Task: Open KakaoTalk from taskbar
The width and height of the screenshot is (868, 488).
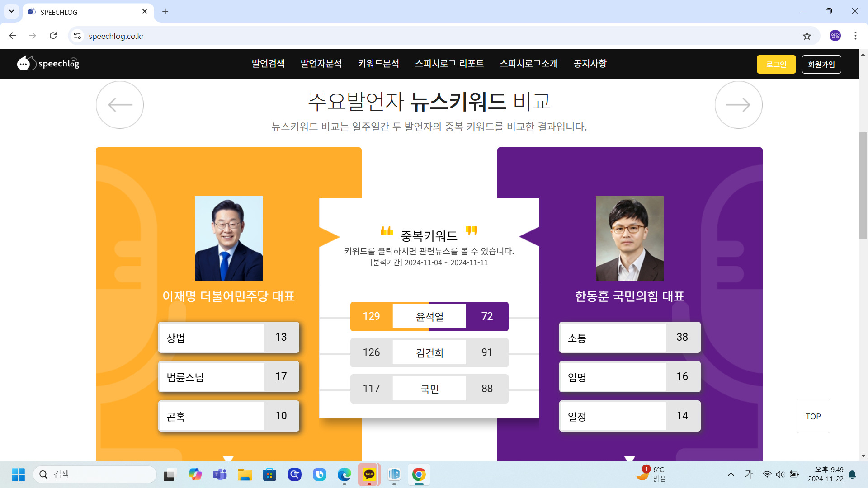Action: click(369, 474)
